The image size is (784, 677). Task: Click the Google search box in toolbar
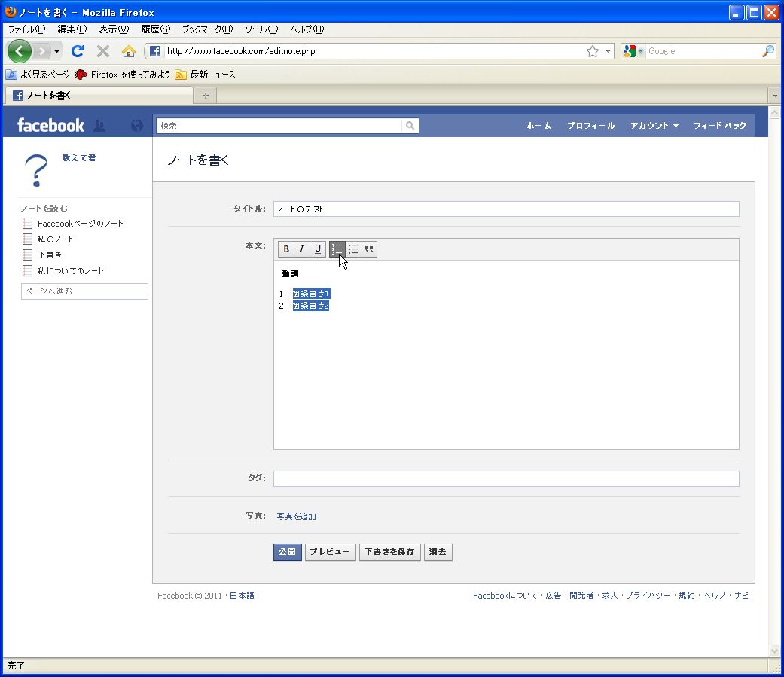click(x=703, y=51)
